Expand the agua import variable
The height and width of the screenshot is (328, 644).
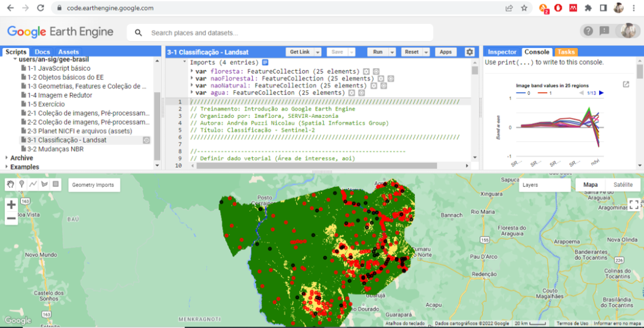tap(192, 93)
